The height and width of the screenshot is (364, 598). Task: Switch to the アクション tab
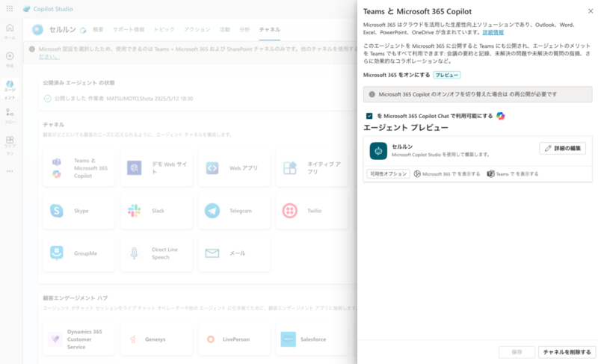point(197,29)
